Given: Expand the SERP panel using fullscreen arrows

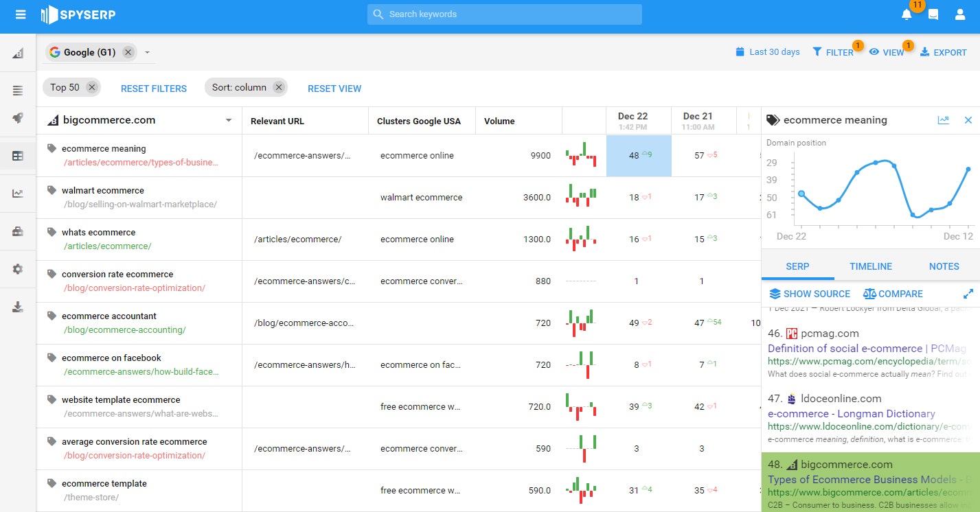Looking at the screenshot, I should (968, 293).
